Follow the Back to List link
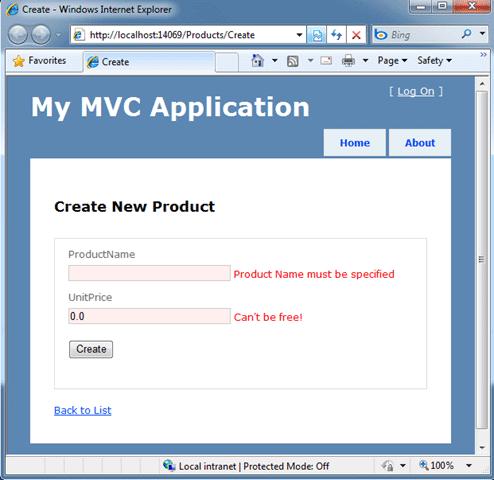494x480 pixels. click(83, 410)
